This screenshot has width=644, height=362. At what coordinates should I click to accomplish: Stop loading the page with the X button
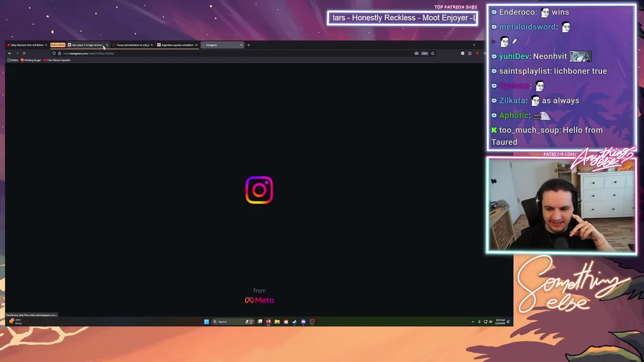pos(24,53)
